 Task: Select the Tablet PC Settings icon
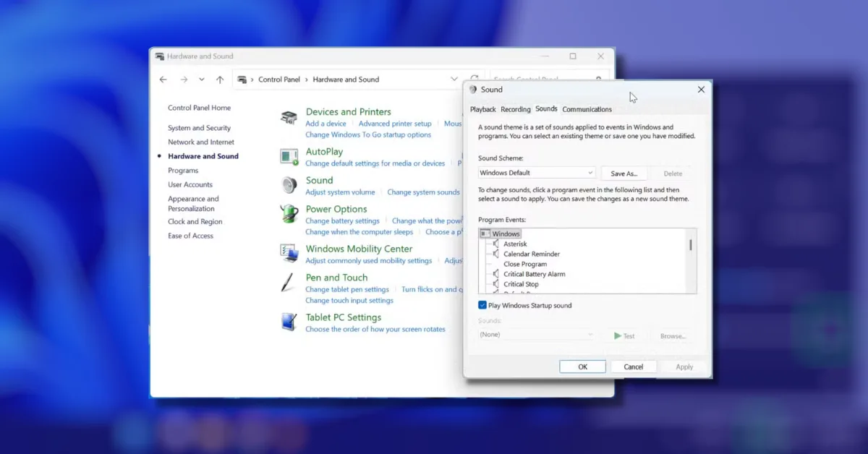[x=289, y=322]
